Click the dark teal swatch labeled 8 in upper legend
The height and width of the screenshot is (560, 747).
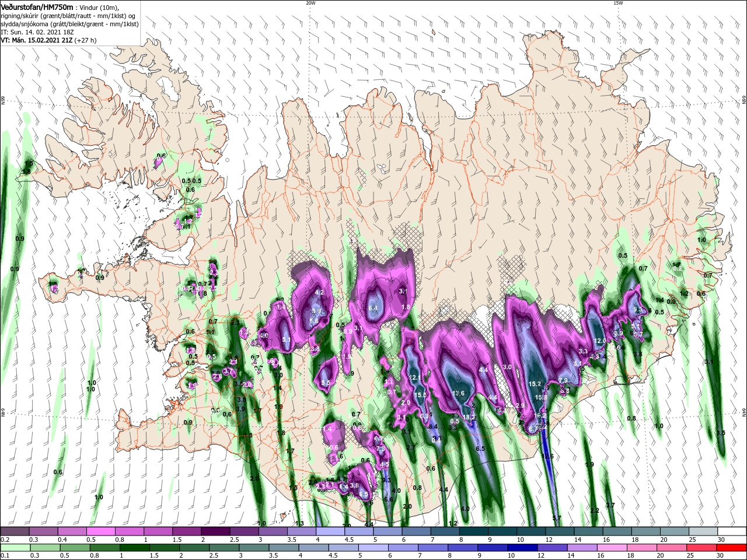coord(474,531)
